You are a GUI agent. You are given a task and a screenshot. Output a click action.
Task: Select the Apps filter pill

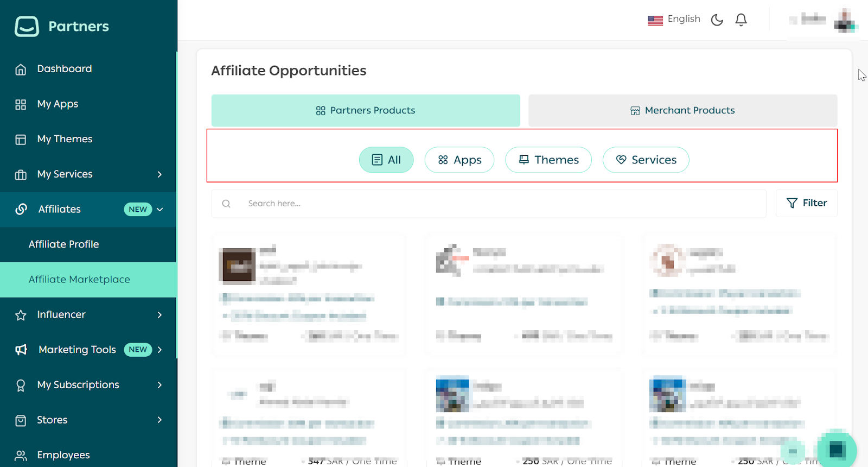click(x=459, y=160)
